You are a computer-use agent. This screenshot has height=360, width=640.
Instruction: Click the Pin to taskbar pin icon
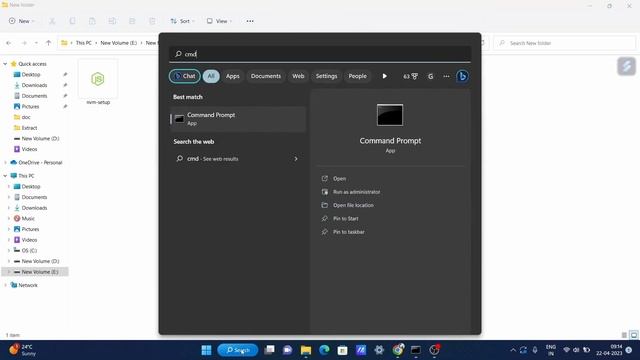point(324,232)
